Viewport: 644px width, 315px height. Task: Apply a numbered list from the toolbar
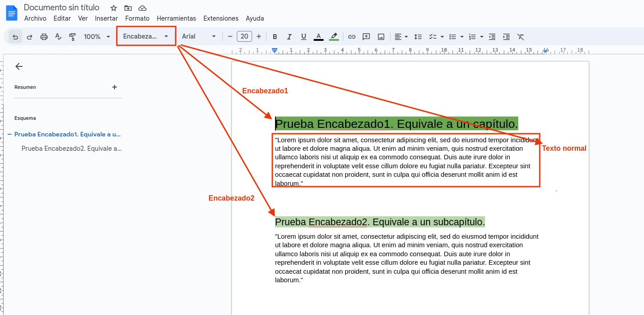pos(472,37)
